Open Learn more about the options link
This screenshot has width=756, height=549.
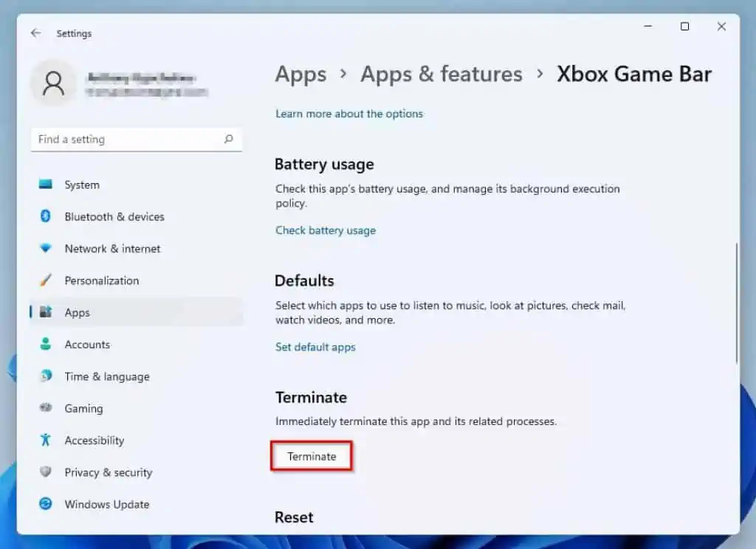point(349,114)
